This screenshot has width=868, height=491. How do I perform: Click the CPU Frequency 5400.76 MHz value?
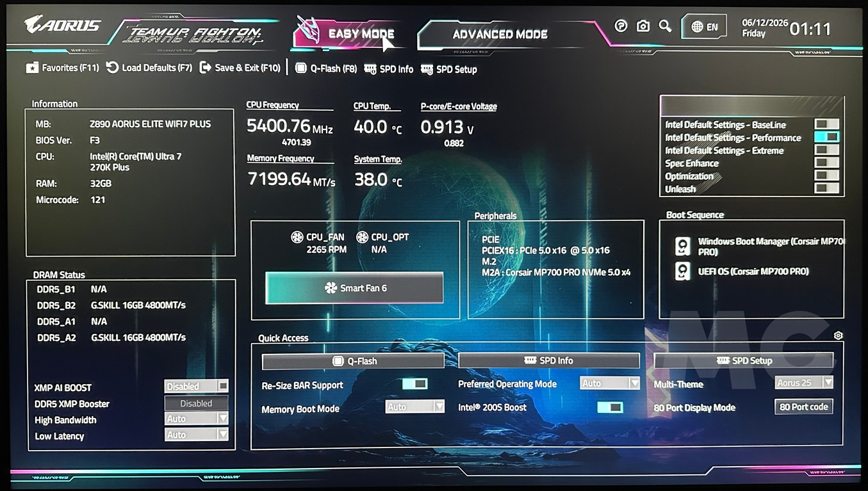[290, 127]
